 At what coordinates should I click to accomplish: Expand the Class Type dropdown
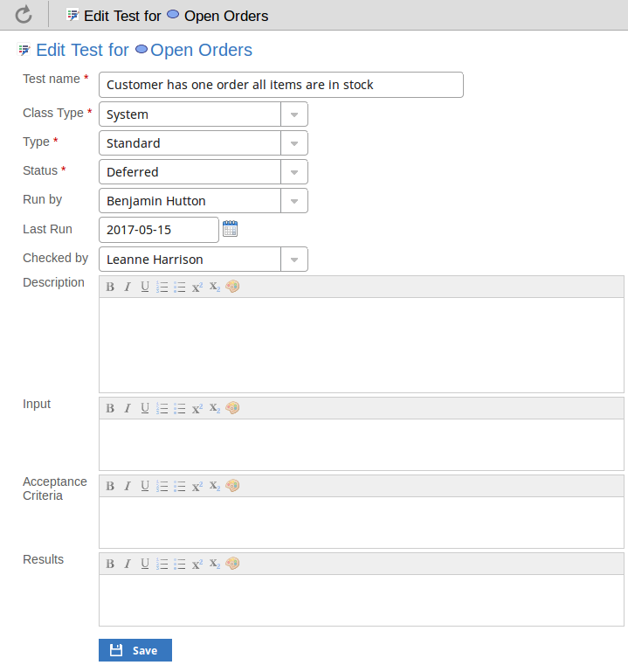(x=294, y=114)
